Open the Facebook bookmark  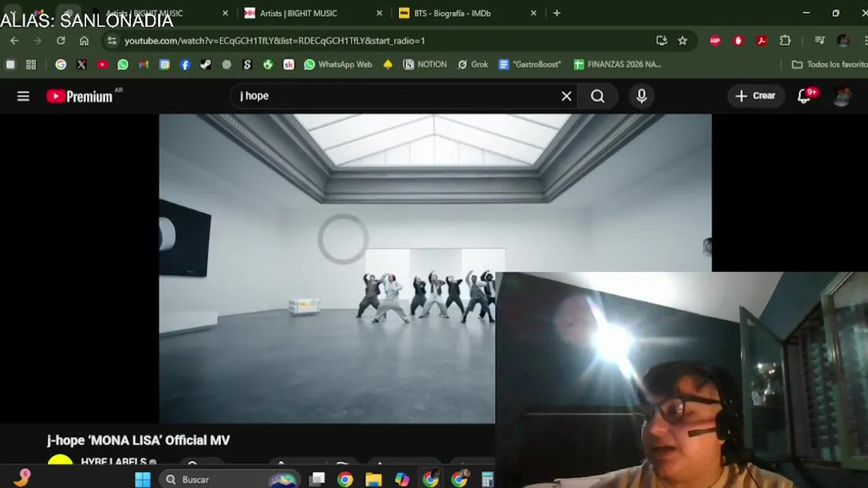click(185, 64)
